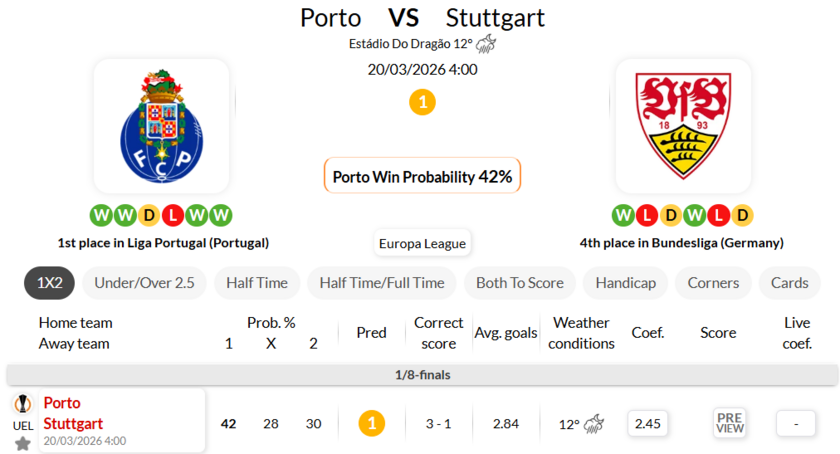
Task: Click the rainy weather icon under the title
Action: coord(486,44)
